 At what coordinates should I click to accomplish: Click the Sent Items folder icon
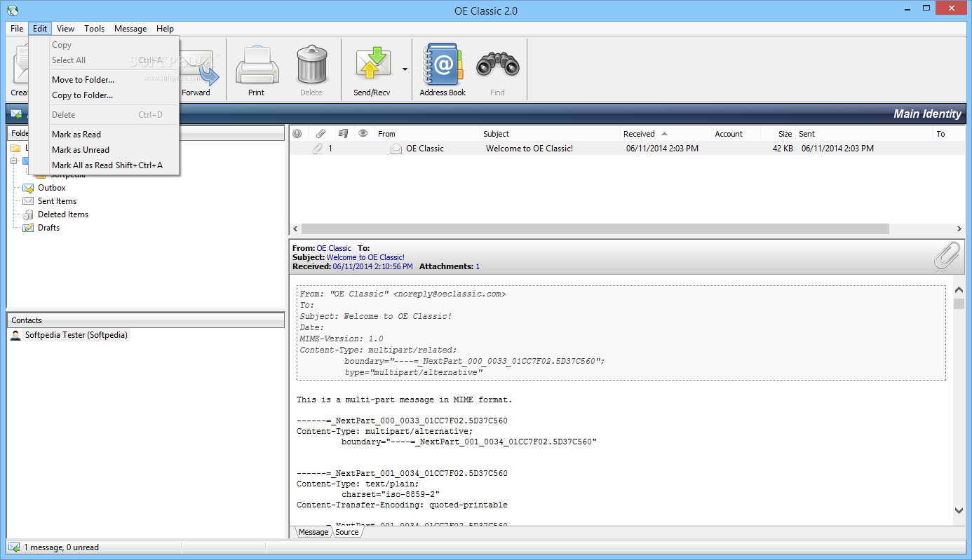tap(28, 201)
